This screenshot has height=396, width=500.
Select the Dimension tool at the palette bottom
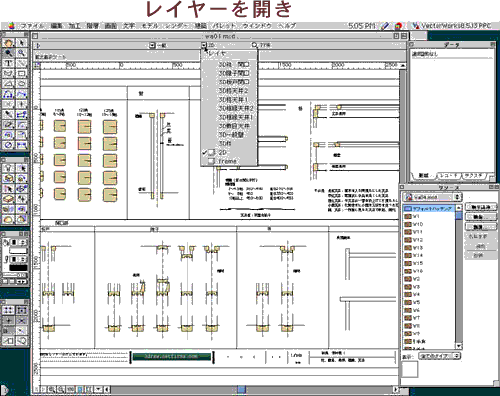(21, 145)
